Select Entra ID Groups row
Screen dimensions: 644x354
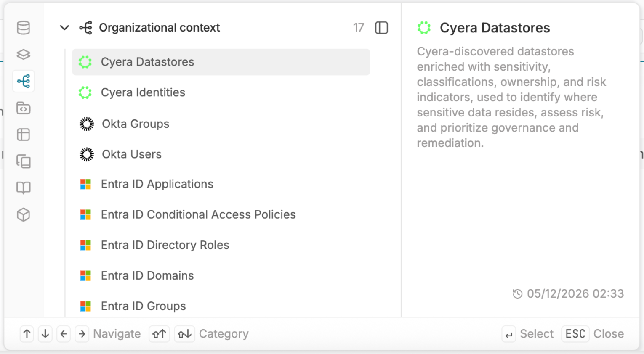pos(221,306)
